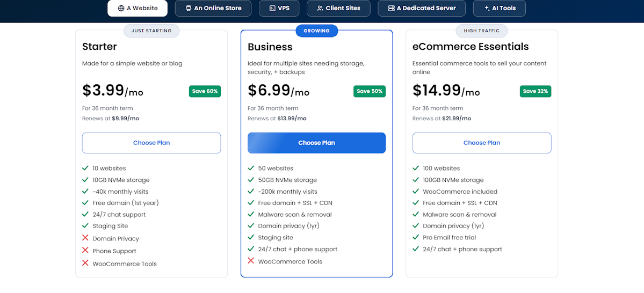Open A Dedicated Server tab
The image size is (644, 293).
tap(422, 8)
